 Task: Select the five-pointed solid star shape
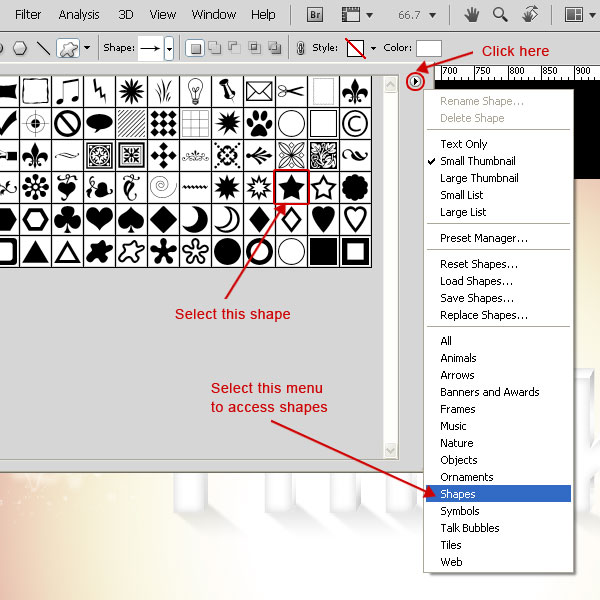(x=291, y=187)
